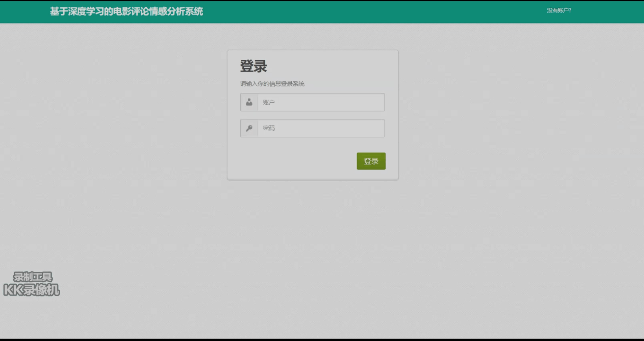644x341 pixels.
Task: Click the green navbar right of 没有账户?
Action: point(609,11)
